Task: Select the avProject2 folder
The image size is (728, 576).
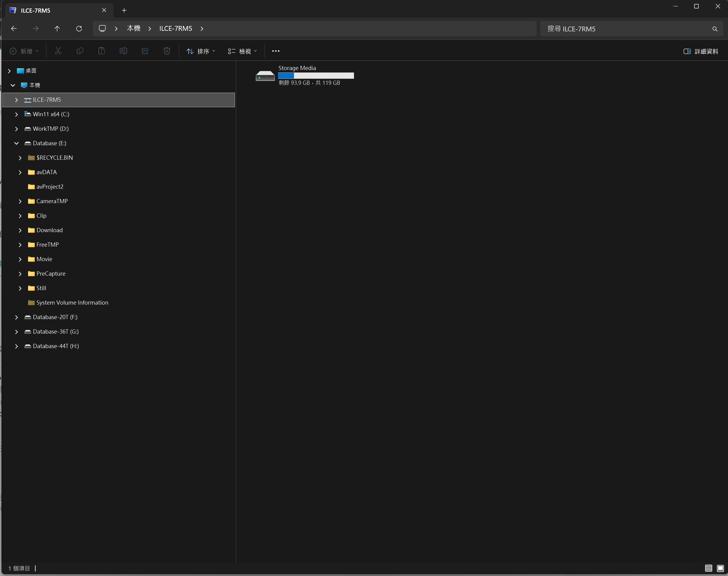Action: [x=50, y=187]
